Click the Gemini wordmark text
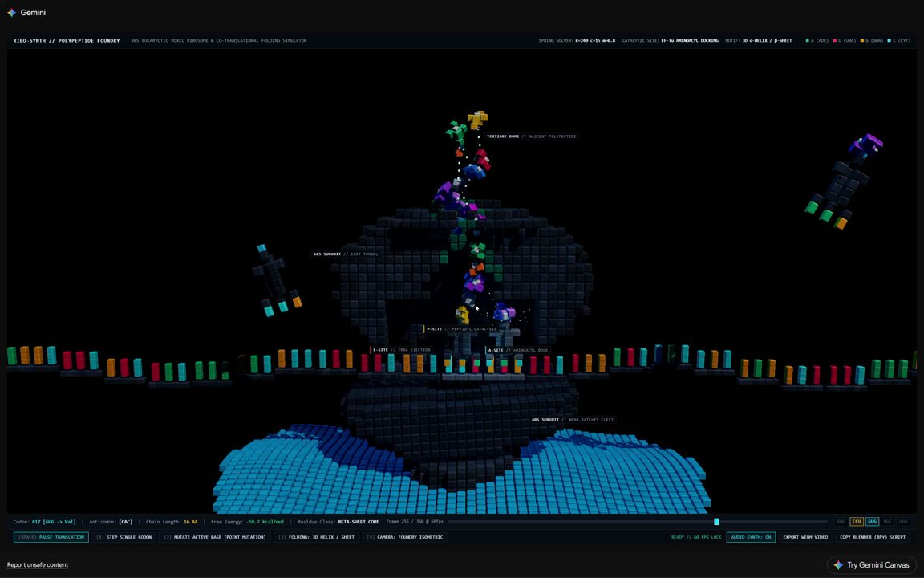The width and height of the screenshot is (924, 578). pos(33,12)
